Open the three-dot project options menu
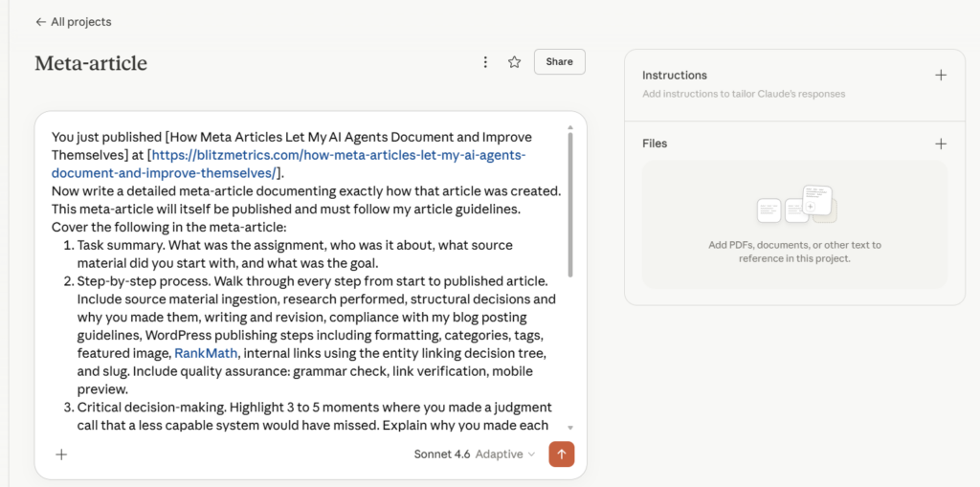Image resolution: width=980 pixels, height=487 pixels. 485,62
